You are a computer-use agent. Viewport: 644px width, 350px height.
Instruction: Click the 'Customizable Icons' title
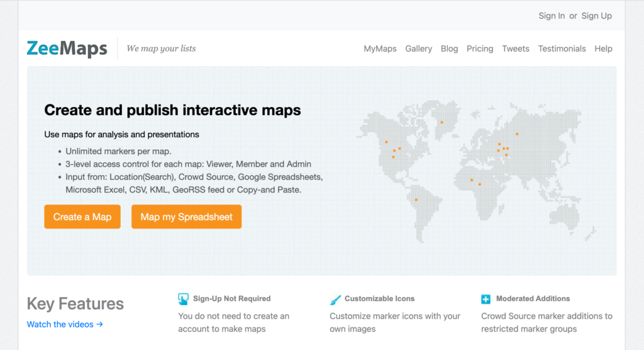[379, 298]
